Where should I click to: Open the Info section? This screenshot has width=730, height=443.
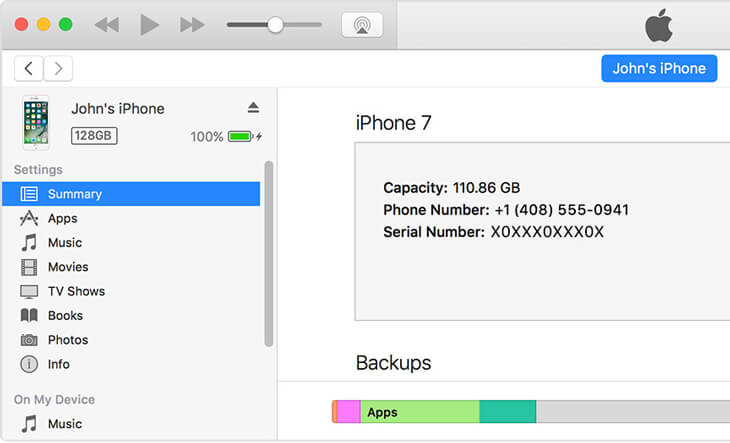[58, 364]
